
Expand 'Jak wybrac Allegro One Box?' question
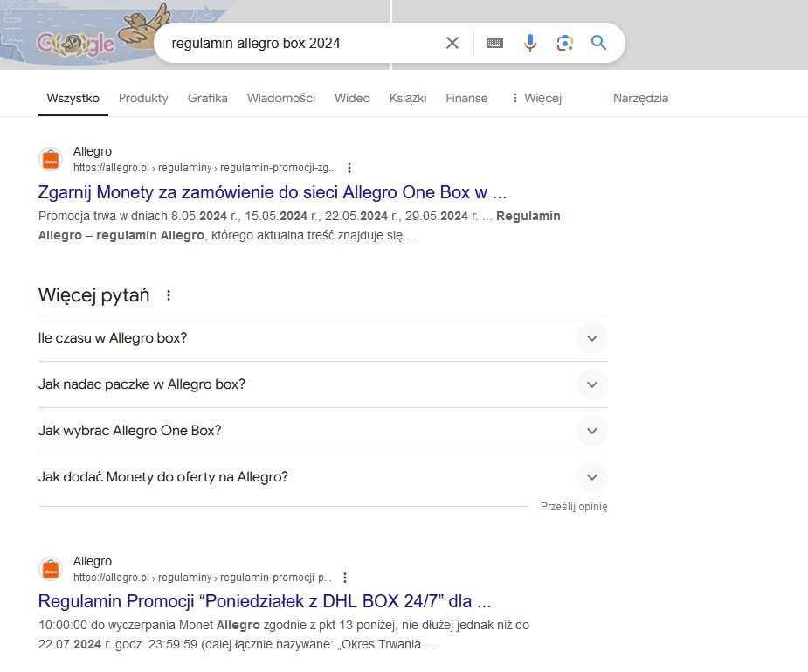(323, 431)
